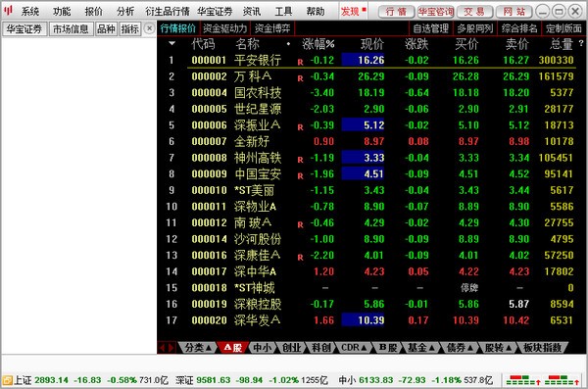Open the 分析 menu
The width and height of the screenshot is (588, 389).
point(124,11)
